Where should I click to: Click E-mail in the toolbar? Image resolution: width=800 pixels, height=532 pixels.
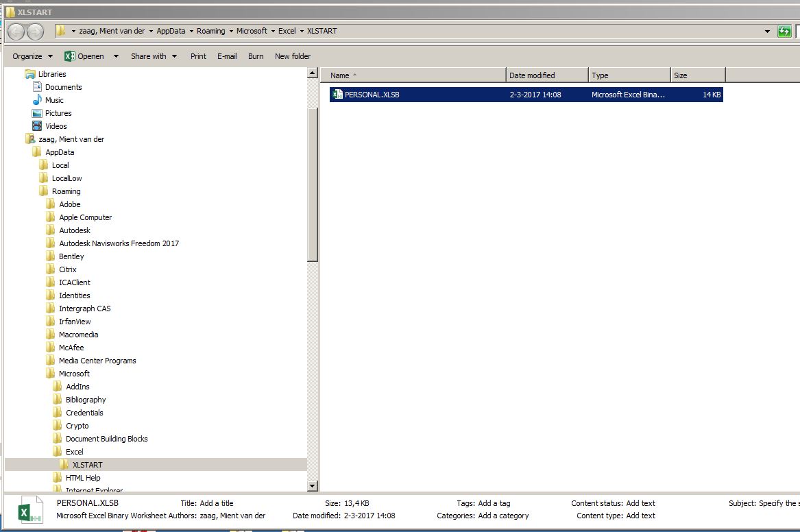pyautogui.click(x=227, y=56)
